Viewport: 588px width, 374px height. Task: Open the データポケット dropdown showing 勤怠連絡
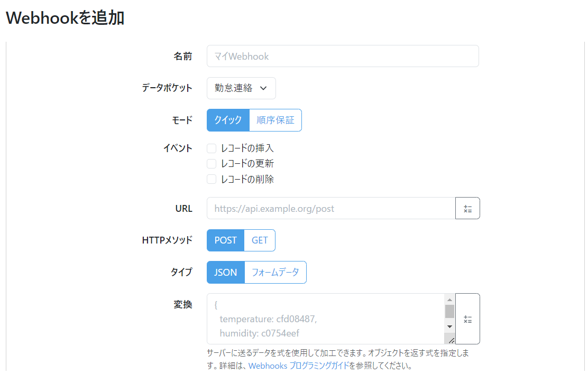pyautogui.click(x=241, y=88)
